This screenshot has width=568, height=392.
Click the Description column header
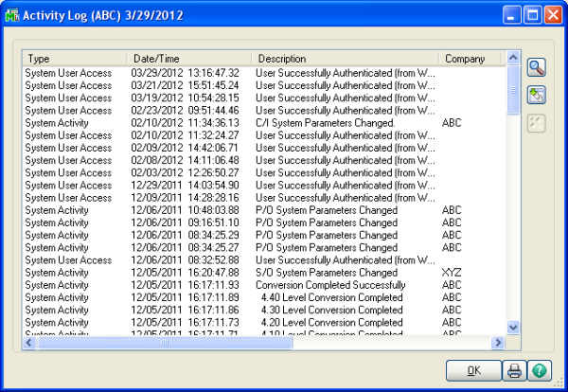click(x=345, y=58)
